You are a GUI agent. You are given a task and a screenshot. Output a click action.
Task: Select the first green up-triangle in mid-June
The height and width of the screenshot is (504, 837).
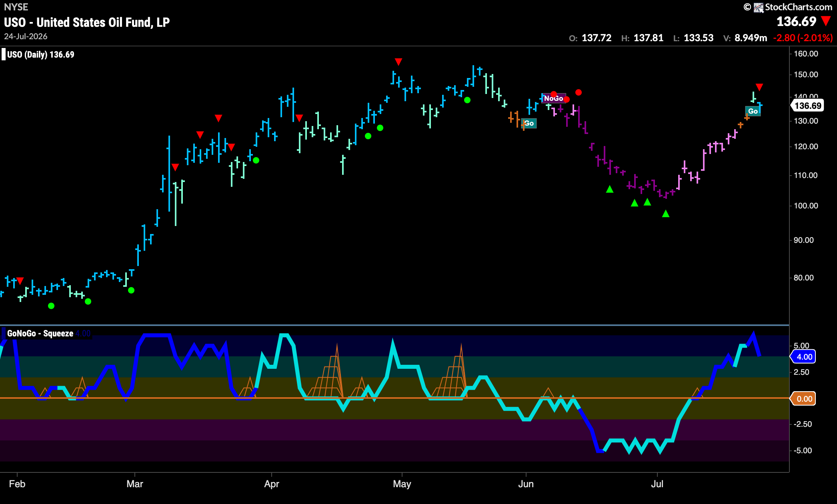pyautogui.click(x=610, y=189)
